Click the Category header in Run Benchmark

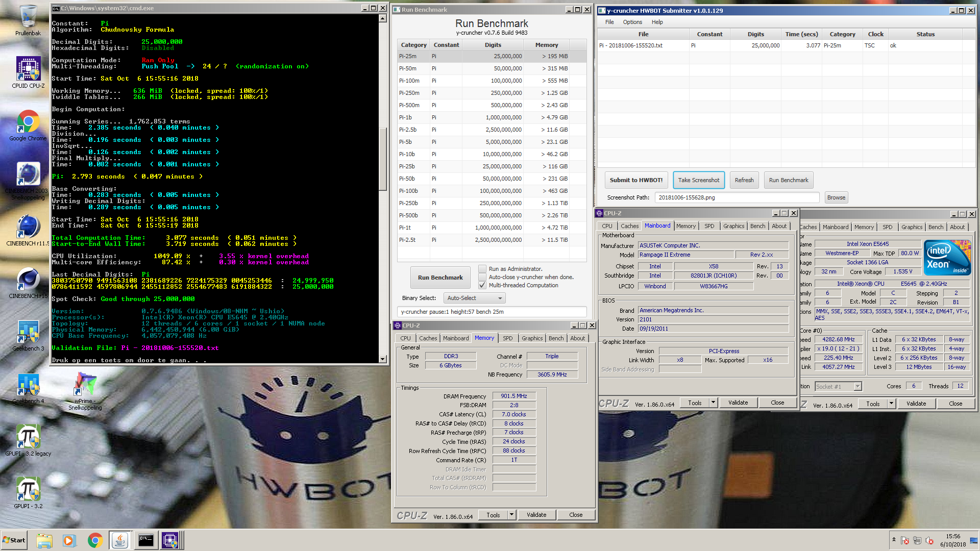point(413,45)
